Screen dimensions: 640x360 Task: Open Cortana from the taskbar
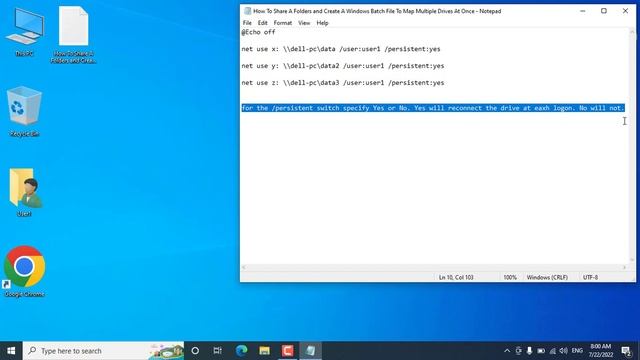(x=195, y=351)
